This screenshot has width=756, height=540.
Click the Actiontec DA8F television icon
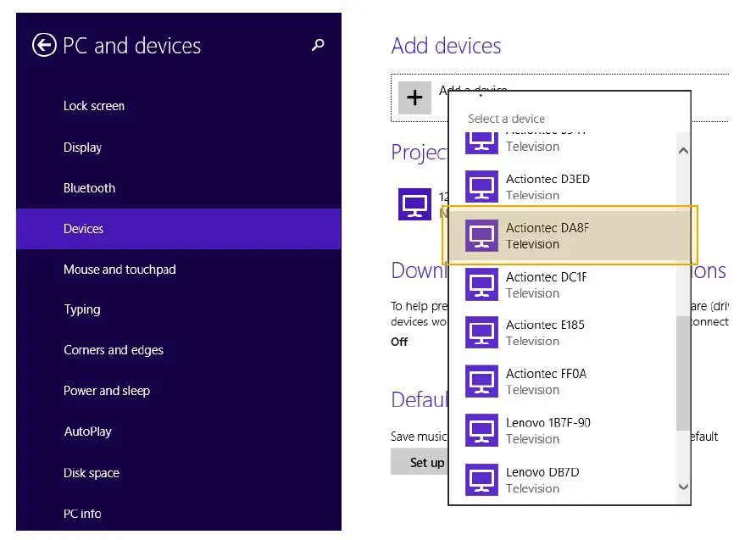point(481,236)
